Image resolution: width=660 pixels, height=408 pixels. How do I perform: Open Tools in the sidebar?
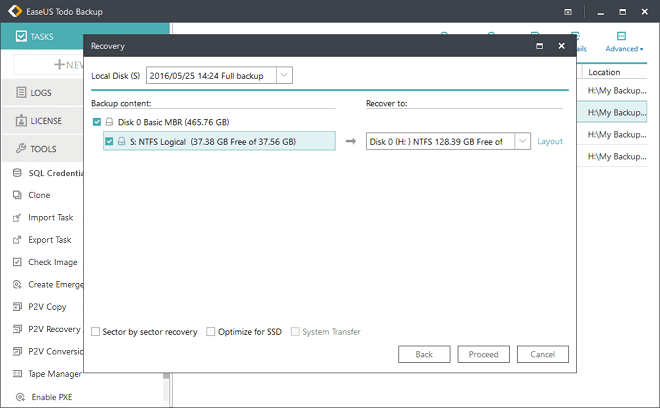pyautogui.click(x=41, y=149)
